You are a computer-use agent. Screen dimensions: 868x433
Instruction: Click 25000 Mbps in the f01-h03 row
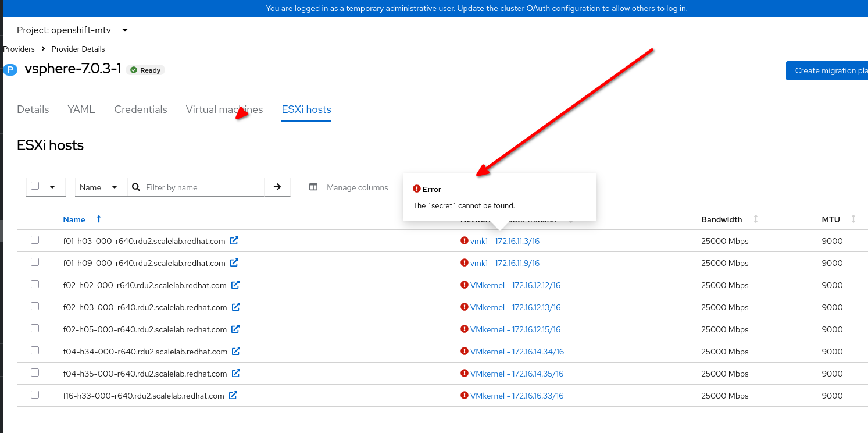point(725,241)
